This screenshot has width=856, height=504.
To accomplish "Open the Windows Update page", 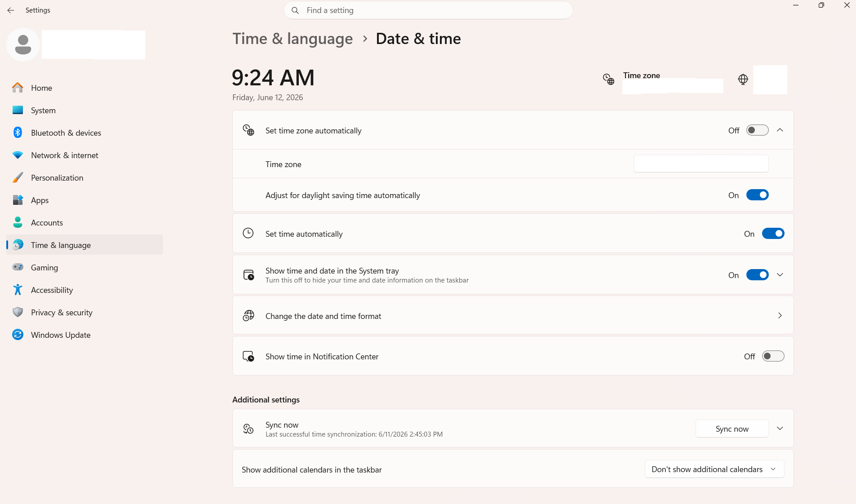I will [x=84, y=335].
